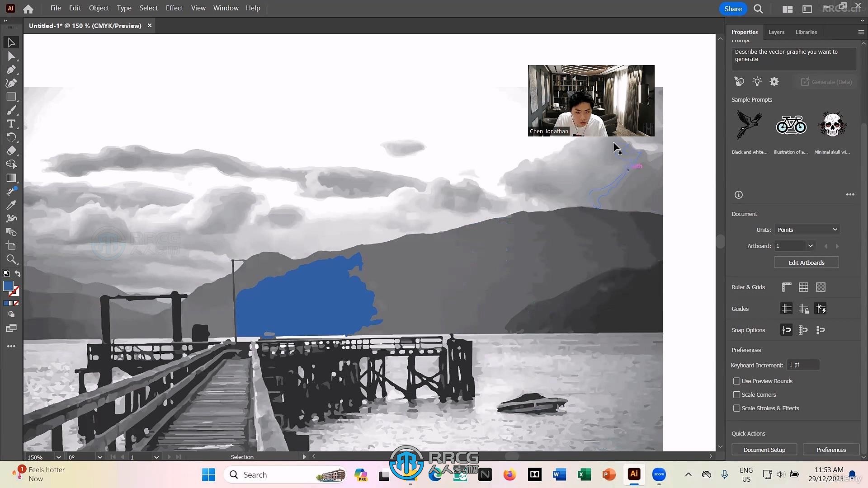
Task: Select the Selection tool in toolbar
Action: click(11, 42)
